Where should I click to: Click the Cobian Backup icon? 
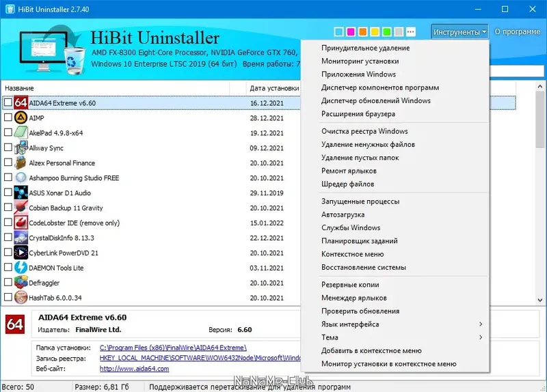[x=21, y=208]
